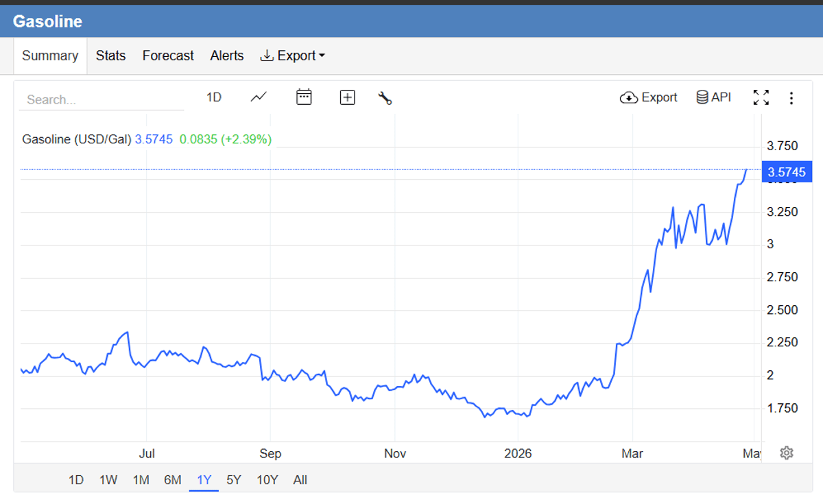823x504 pixels.
Task: Select the 10Y time range
Action: click(267, 480)
